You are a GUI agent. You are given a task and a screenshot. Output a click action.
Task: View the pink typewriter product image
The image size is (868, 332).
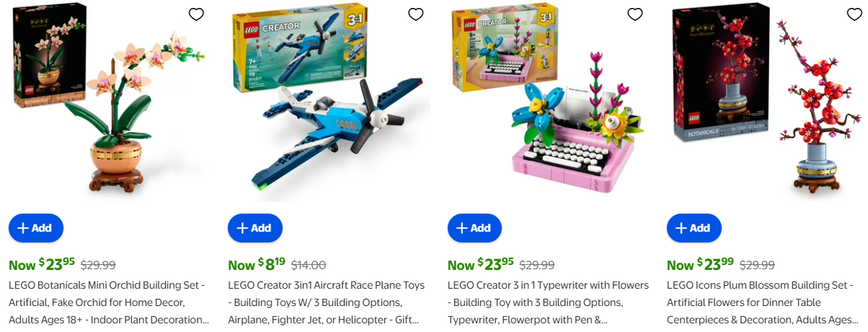point(548,102)
